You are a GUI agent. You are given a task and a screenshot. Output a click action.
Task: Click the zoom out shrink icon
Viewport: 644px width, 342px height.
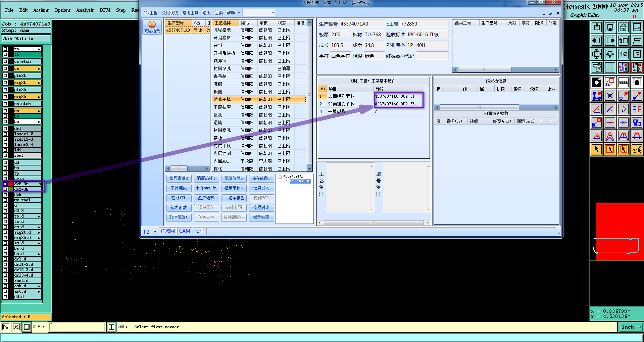pos(610,54)
